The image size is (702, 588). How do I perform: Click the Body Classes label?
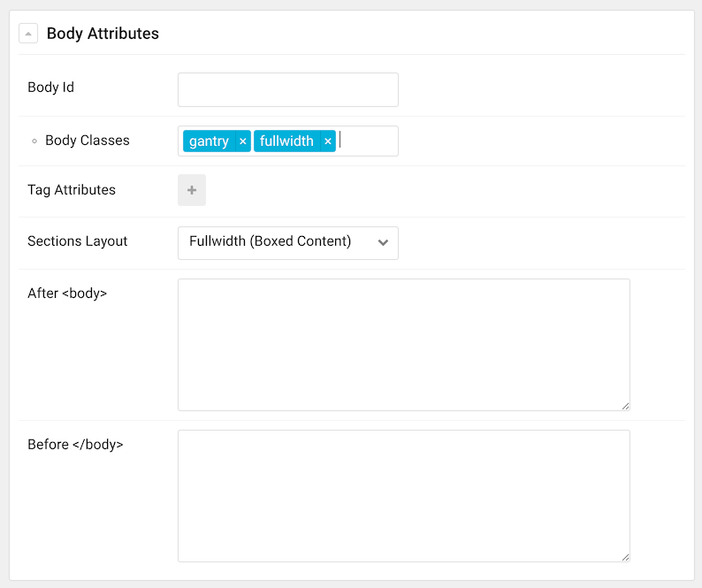coord(88,141)
